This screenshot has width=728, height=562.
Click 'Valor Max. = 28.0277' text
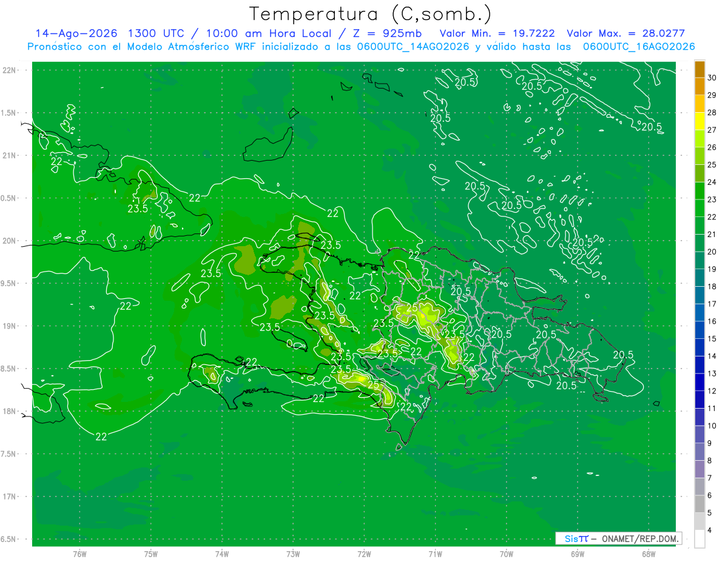point(626,33)
